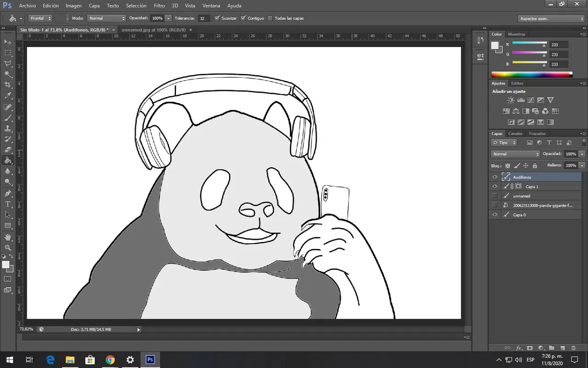This screenshot has width=588, height=368.
Task: Select the Zoom tool
Action: [x=8, y=247]
